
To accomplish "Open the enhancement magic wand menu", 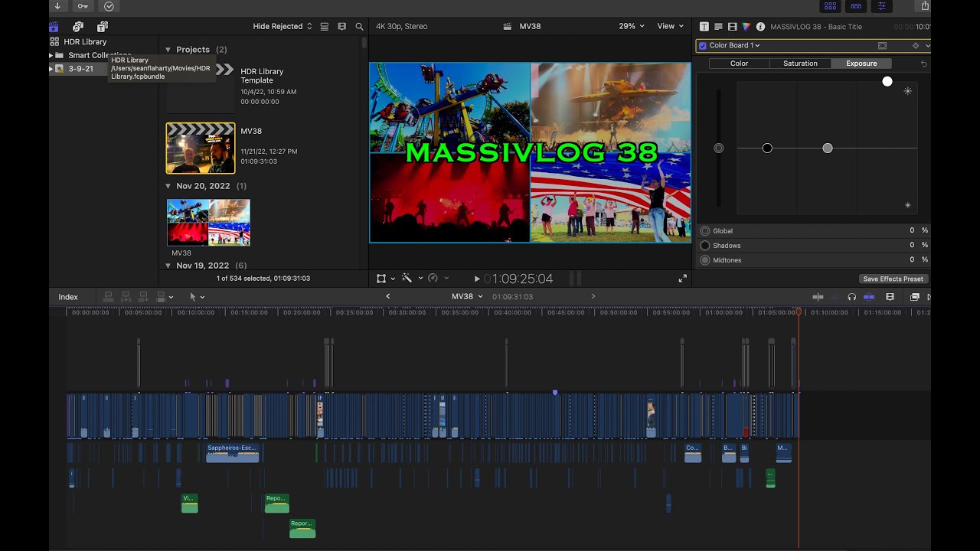I will click(410, 279).
